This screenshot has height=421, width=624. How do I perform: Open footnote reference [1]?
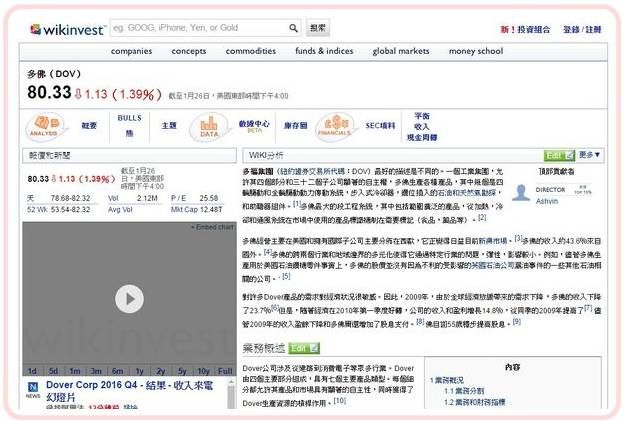(296, 204)
